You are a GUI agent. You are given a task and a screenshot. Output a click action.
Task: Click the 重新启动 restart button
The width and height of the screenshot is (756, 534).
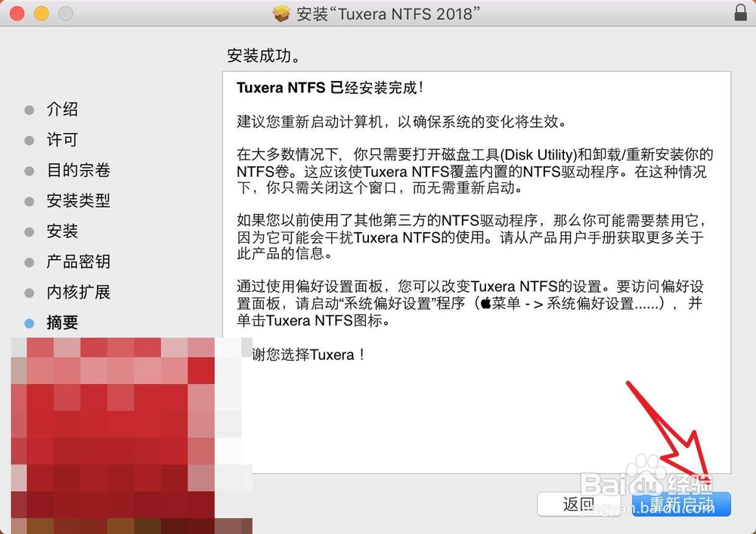coord(681,504)
